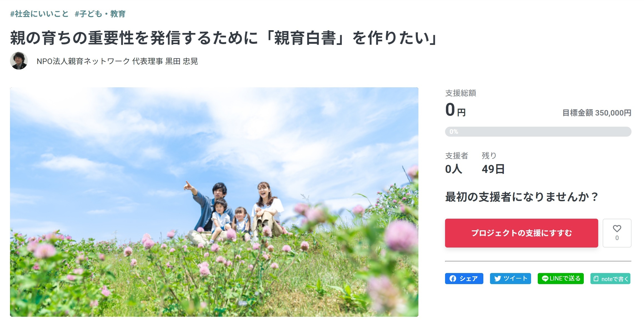Click the Twitter bird icon
The height and width of the screenshot is (329, 644).
pos(498,279)
